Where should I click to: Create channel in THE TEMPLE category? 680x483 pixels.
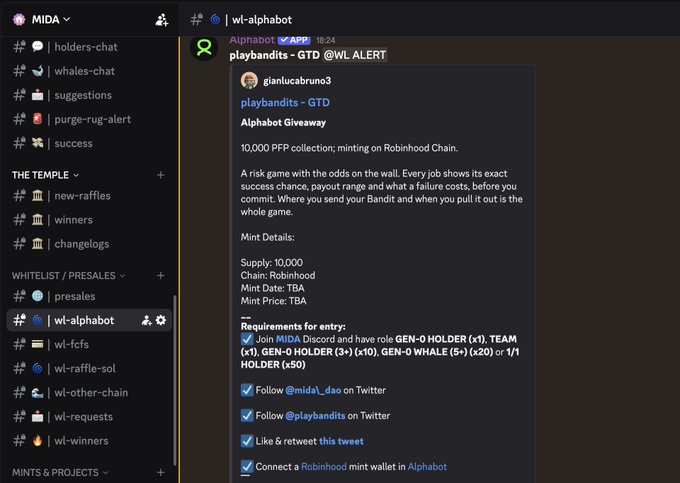tap(160, 175)
